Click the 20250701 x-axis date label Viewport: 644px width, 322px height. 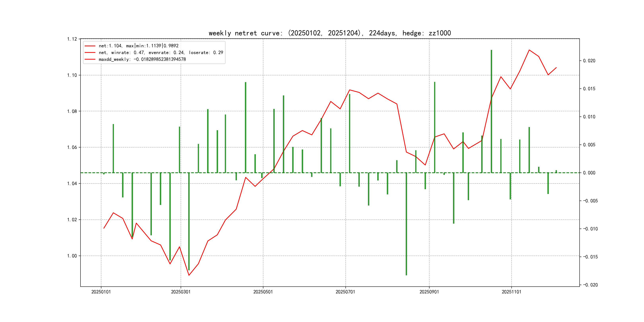pos(345,292)
